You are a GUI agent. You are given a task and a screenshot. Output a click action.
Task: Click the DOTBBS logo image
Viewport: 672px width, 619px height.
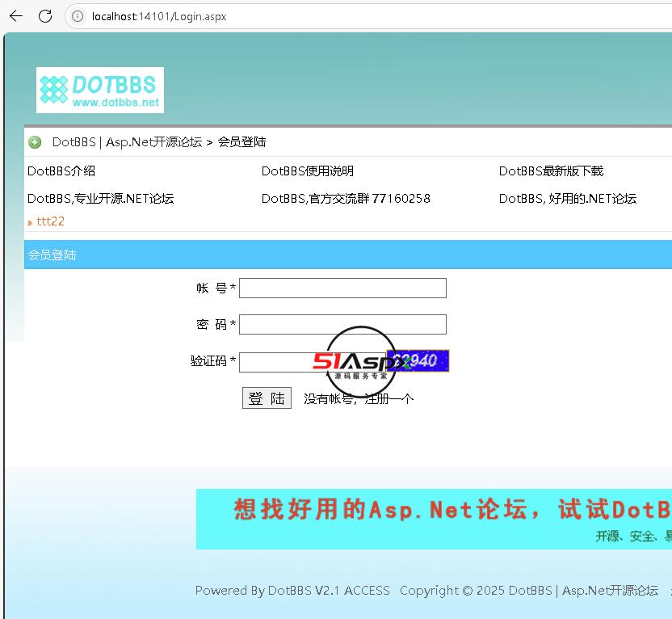(100, 90)
